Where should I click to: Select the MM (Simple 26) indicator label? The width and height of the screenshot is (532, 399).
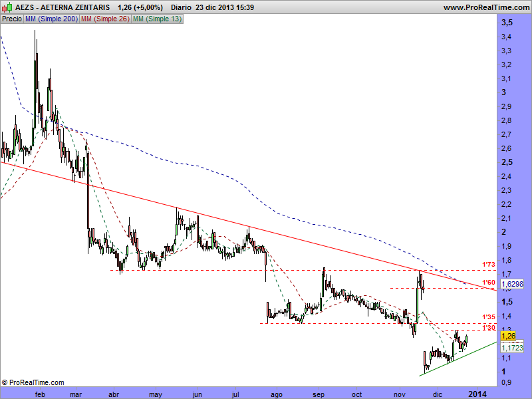105,19
